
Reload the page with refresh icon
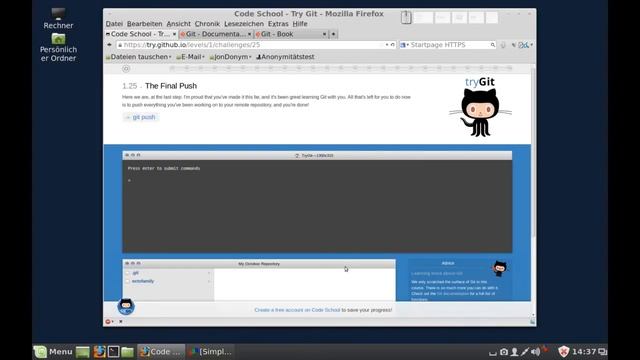point(393,45)
